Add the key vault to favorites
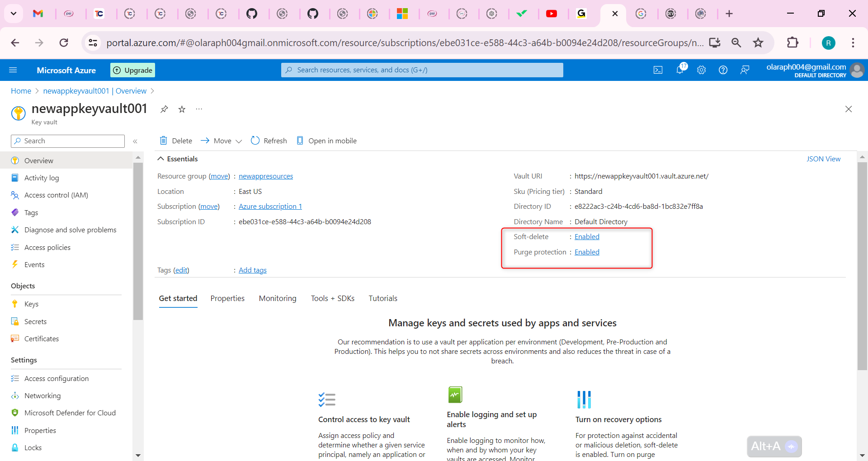Screen dimensions: 868x461 click(181, 109)
